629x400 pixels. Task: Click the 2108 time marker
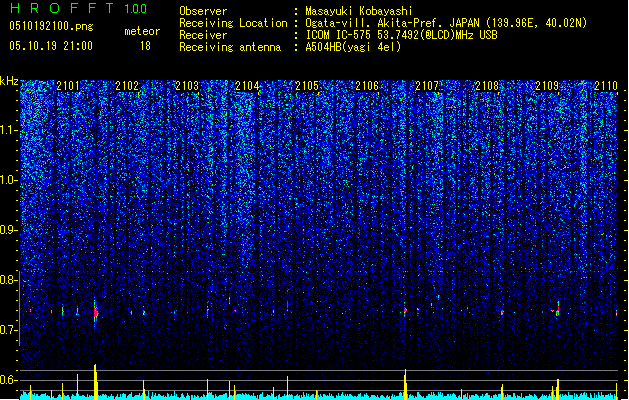487,85
